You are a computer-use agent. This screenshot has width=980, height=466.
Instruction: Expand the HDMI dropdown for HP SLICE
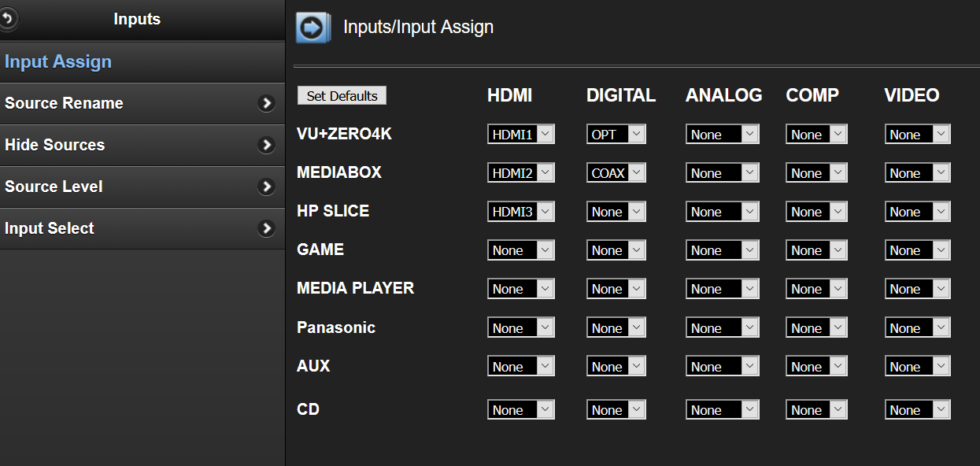tap(520, 212)
